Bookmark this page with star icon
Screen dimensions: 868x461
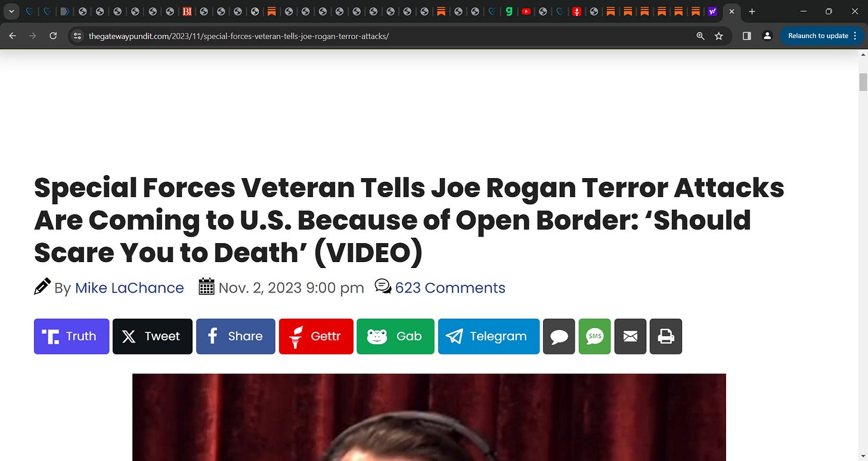point(719,36)
